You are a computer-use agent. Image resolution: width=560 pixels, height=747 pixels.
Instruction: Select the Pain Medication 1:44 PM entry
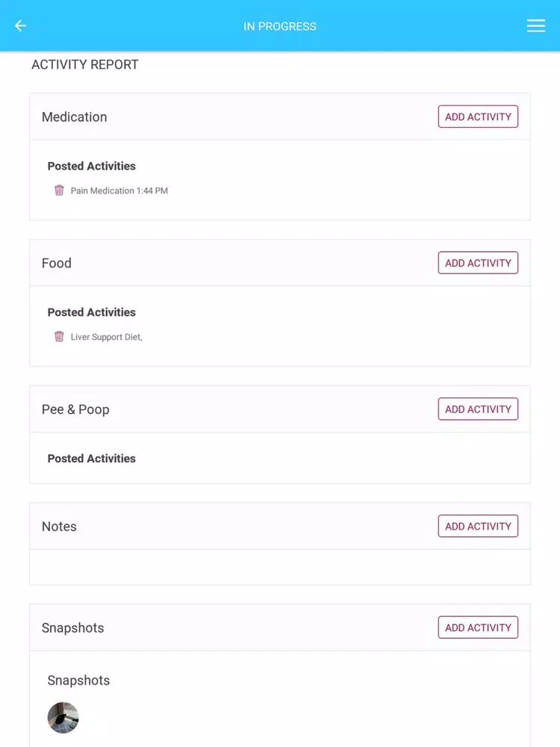[x=119, y=190]
